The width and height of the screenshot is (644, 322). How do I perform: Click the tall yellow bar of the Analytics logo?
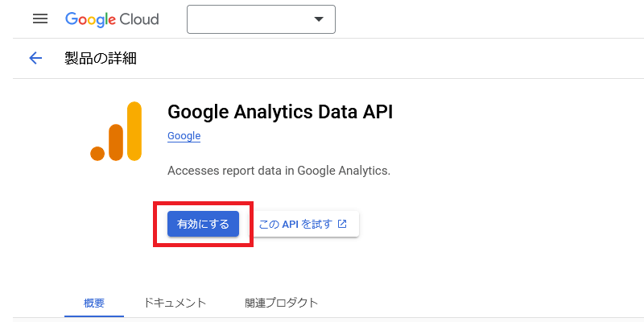click(x=134, y=130)
